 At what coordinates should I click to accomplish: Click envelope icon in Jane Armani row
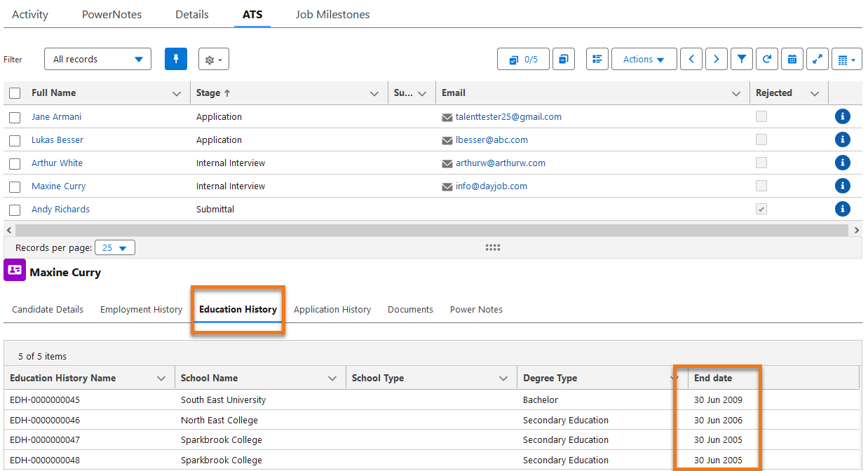click(447, 118)
